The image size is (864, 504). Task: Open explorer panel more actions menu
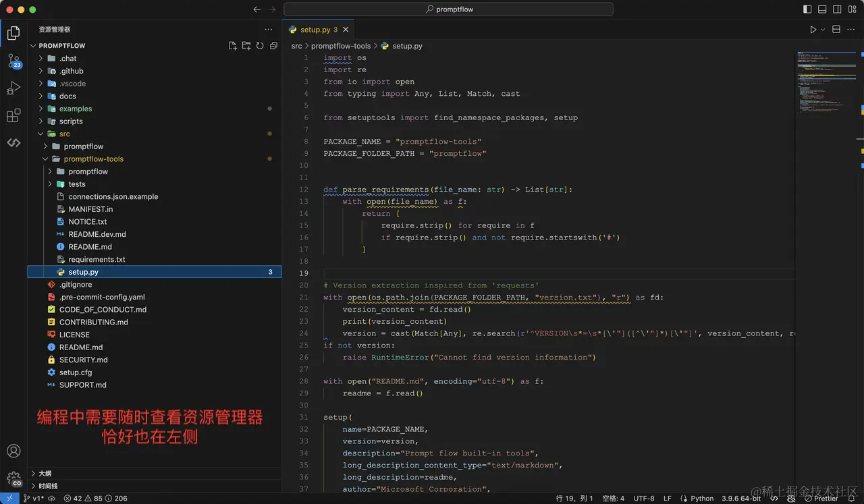click(x=269, y=30)
